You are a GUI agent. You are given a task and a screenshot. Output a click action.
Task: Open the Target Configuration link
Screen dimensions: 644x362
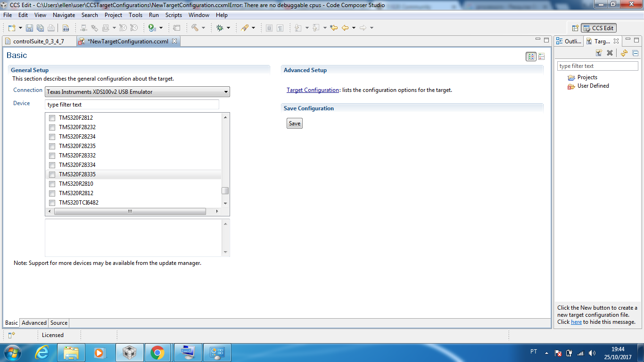tap(313, 90)
